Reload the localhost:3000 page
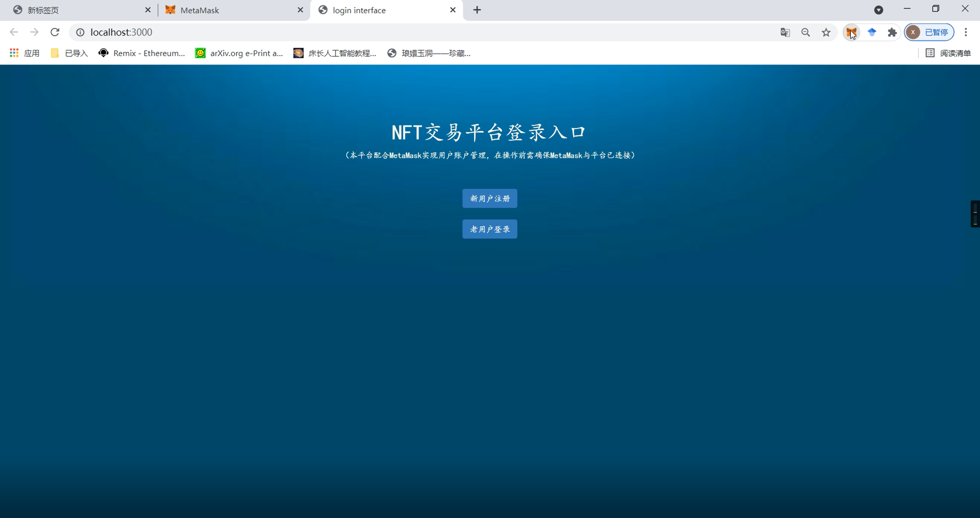 click(x=55, y=32)
